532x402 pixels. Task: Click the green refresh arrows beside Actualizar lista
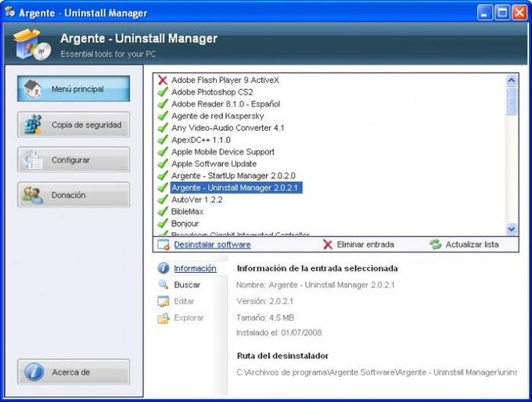(435, 244)
